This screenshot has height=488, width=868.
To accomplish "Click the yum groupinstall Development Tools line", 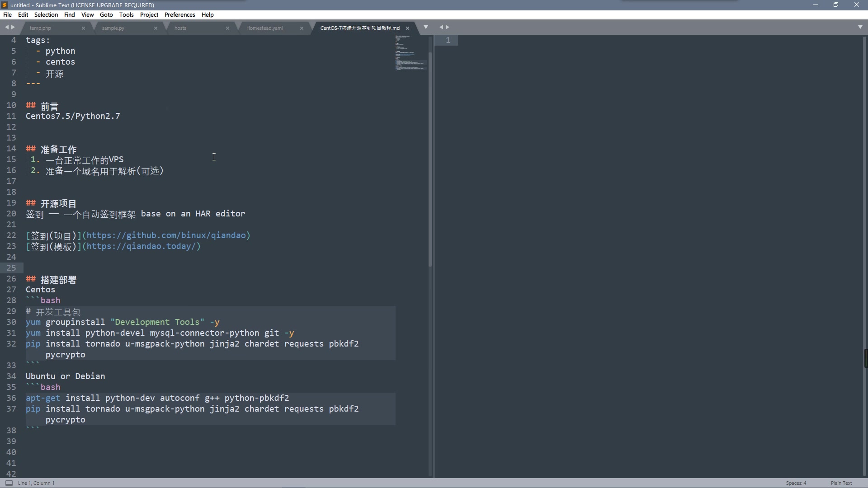I will pyautogui.click(x=123, y=322).
